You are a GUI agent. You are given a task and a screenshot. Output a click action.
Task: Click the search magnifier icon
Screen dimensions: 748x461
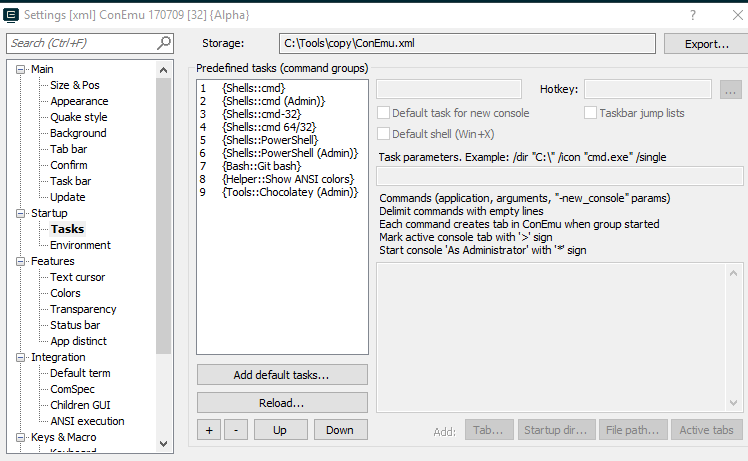coord(163,43)
